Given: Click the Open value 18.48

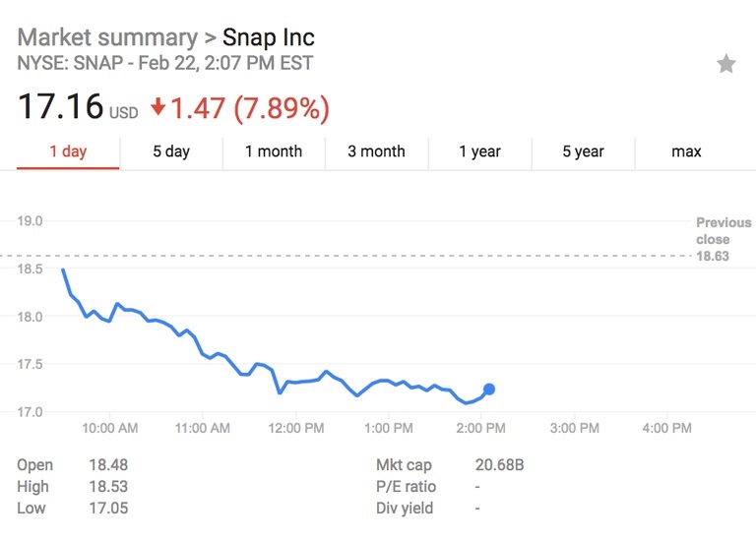Looking at the screenshot, I should pos(107,464).
